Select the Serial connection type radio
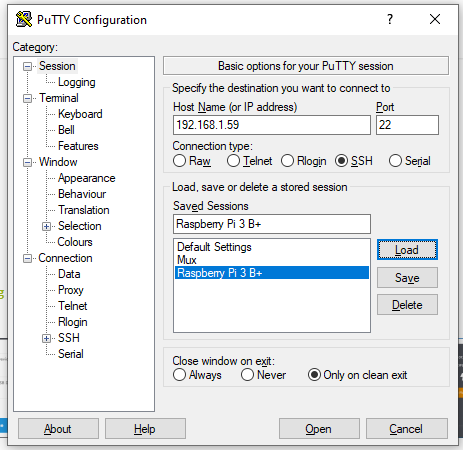This screenshot has height=450, width=463. point(395,161)
